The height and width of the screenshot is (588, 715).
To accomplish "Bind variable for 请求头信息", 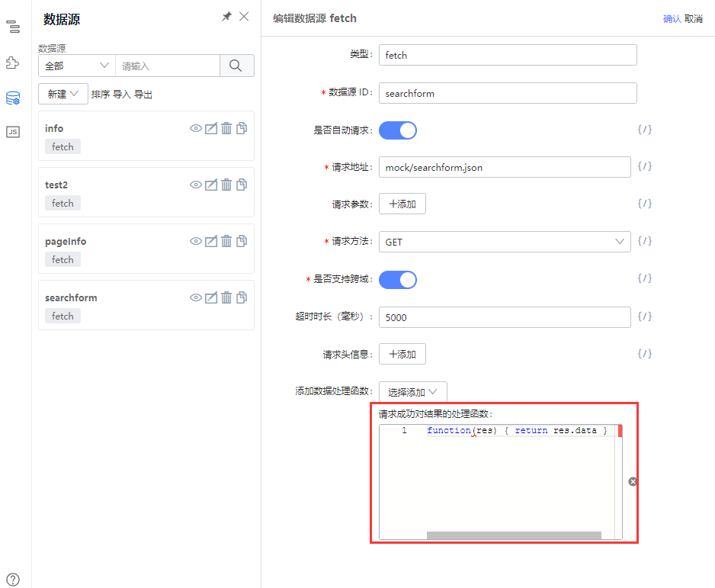I will pos(644,354).
